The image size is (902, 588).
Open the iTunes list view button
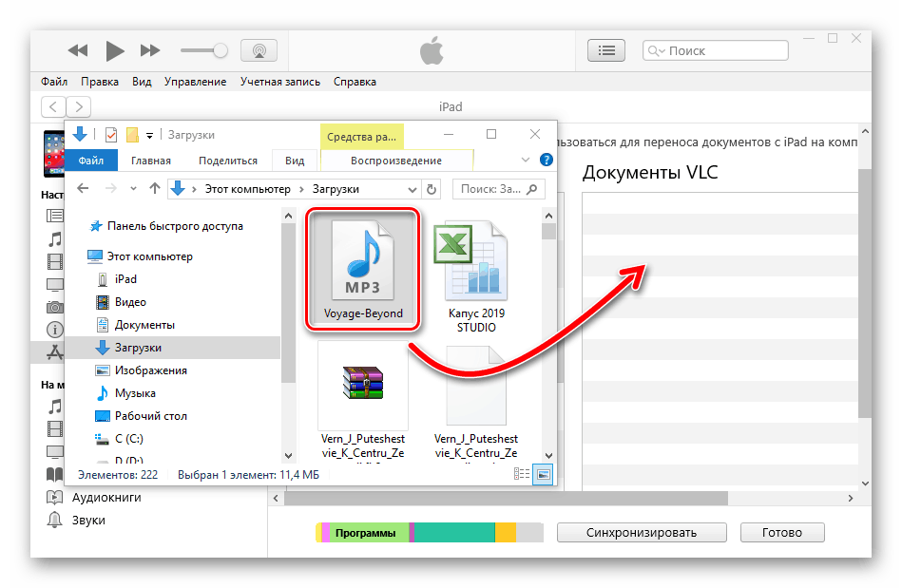(606, 50)
